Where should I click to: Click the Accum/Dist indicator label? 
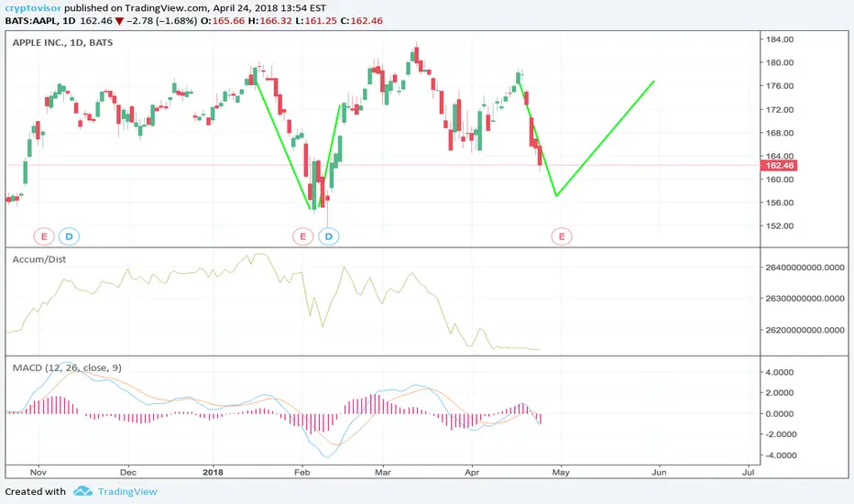(39, 259)
